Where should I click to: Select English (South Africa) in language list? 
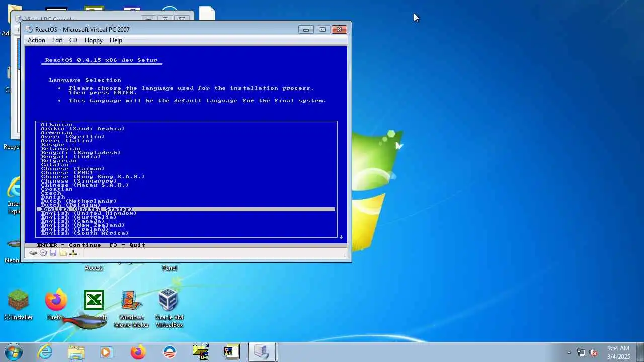click(x=85, y=233)
